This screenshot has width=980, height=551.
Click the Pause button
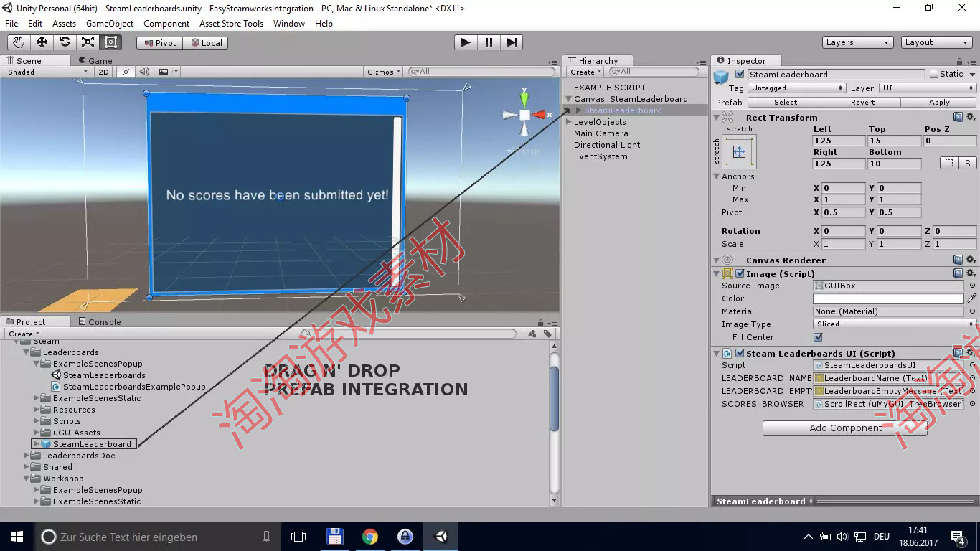pyautogui.click(x=489, y=42)
